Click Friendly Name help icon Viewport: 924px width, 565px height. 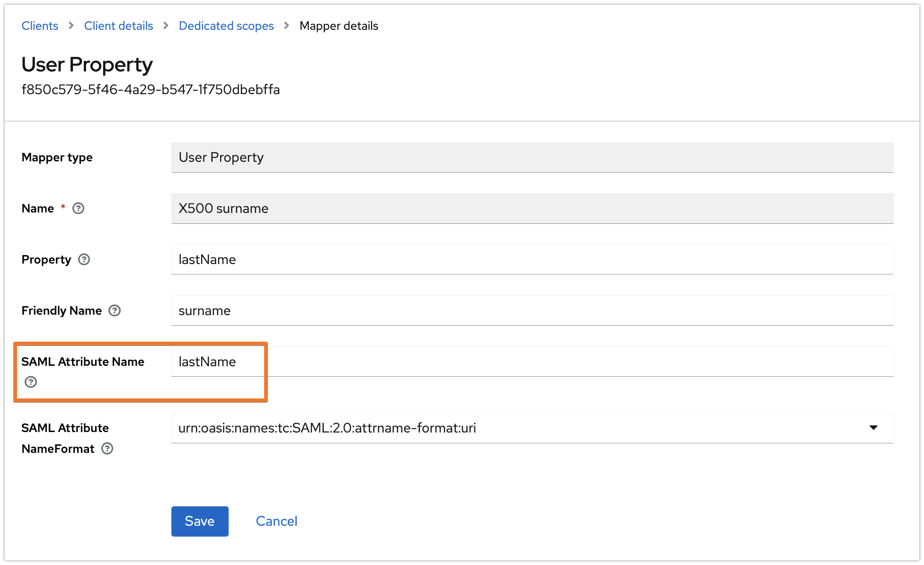[115, 310]
